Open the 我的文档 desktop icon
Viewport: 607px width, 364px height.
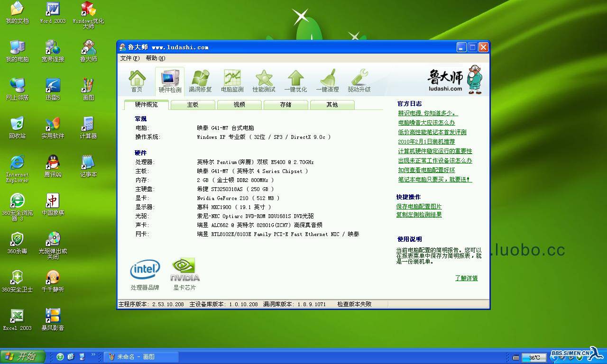click(x=17, y=13)
